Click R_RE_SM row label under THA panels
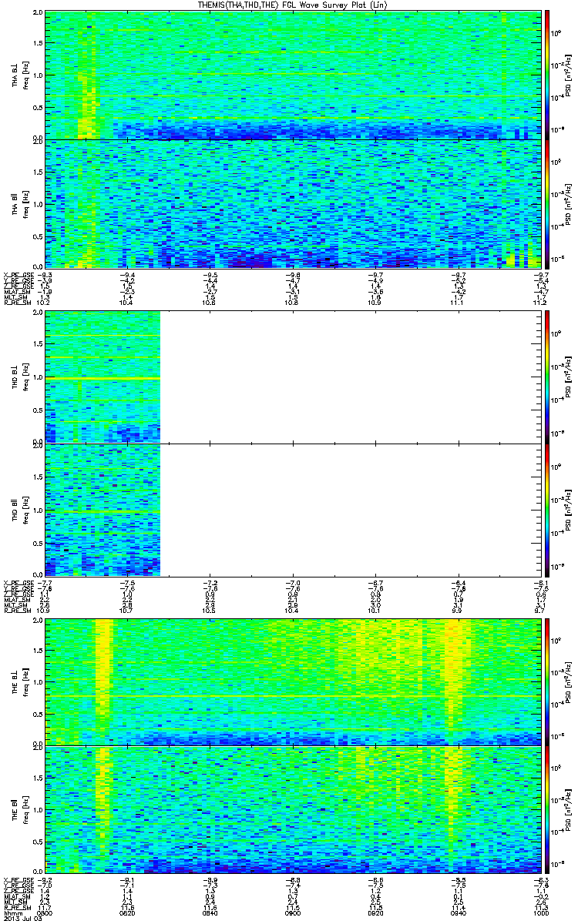This screenshot has width=578, height=924. [x=19, y=302]
